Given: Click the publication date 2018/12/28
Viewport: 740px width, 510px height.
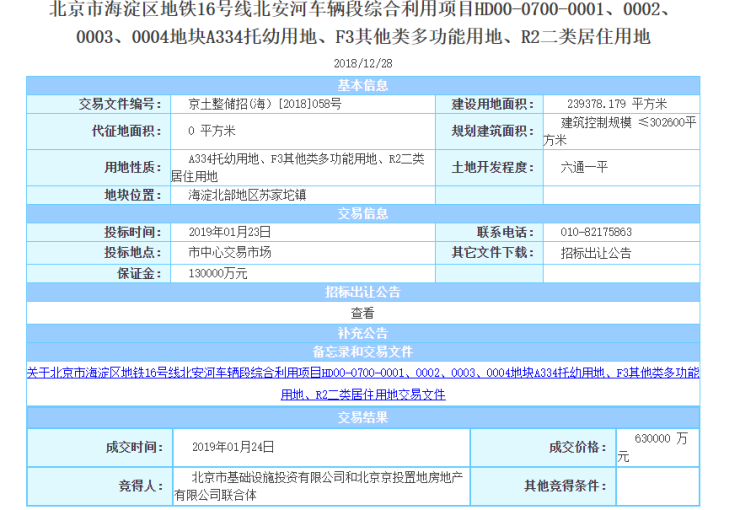Looking at the screenshot, I should [x=362, y=62].
